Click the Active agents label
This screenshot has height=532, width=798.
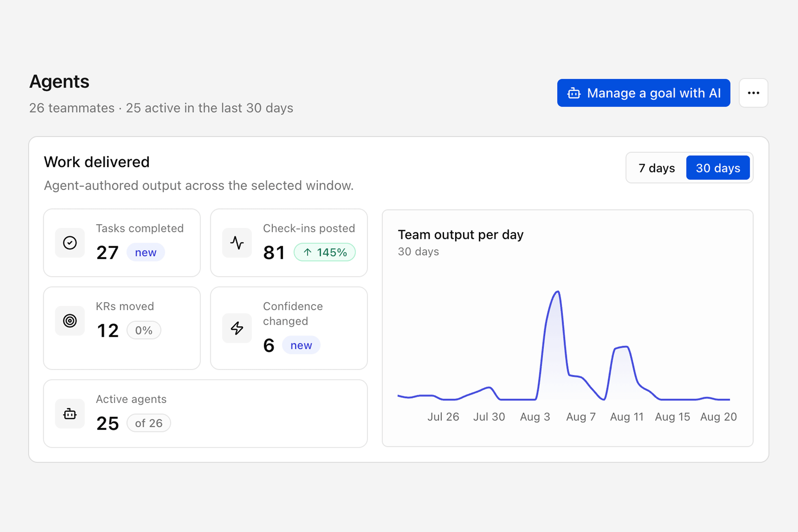(131, 399)
